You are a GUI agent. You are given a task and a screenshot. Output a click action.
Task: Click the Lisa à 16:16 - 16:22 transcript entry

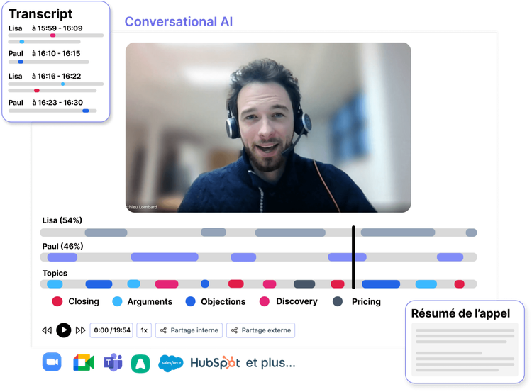coord(55,82)
